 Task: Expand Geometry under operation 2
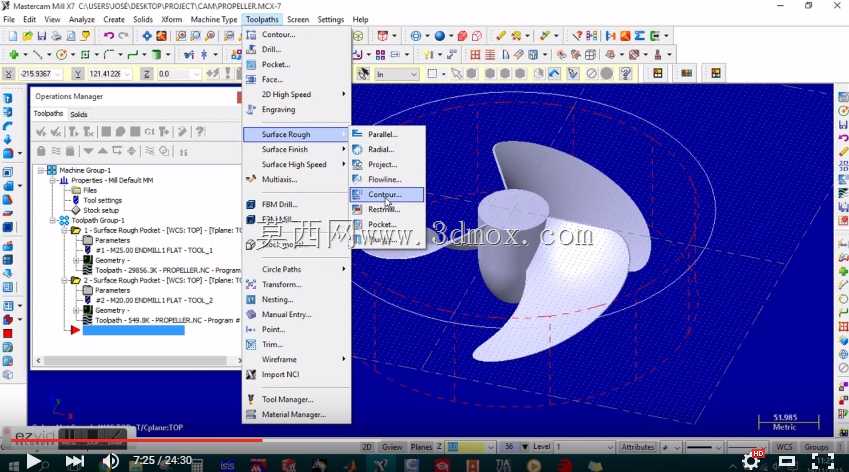tap(76, 310)
